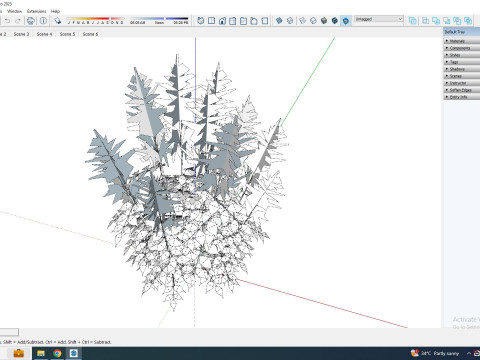Screen dimensions: 480x360
Task: Switch to Front view house icon
Action: 222,21
